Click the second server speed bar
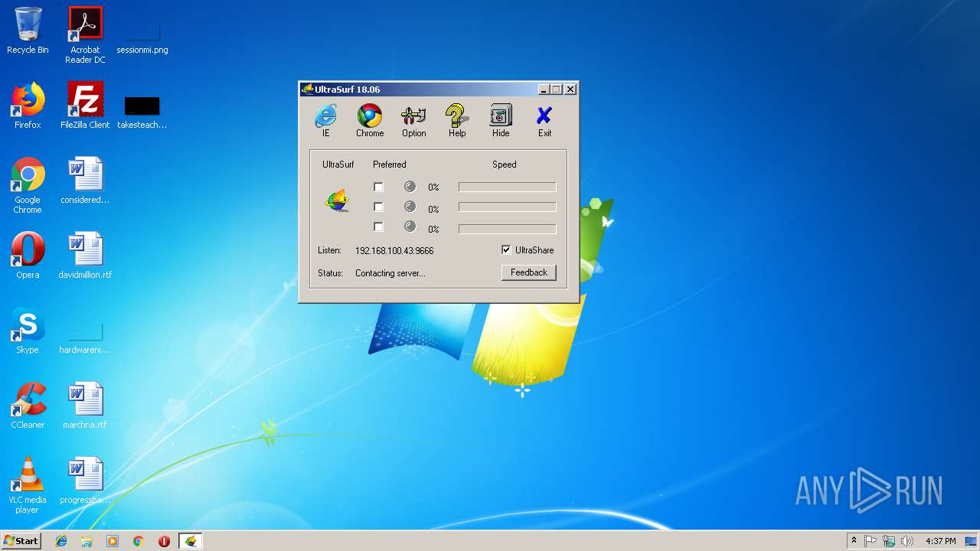980x551 pixels. pyautogui.click(x=507, y=207)
